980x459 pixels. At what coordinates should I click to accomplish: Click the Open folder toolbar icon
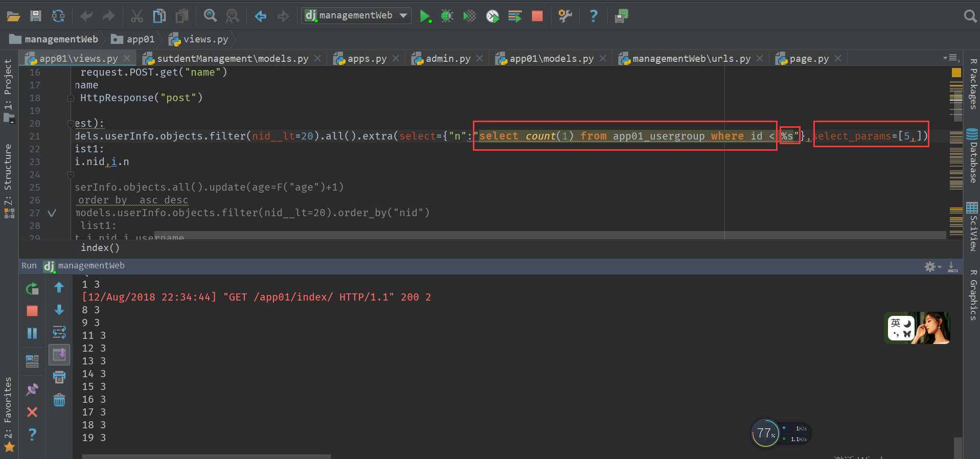[x=13, y=16]
